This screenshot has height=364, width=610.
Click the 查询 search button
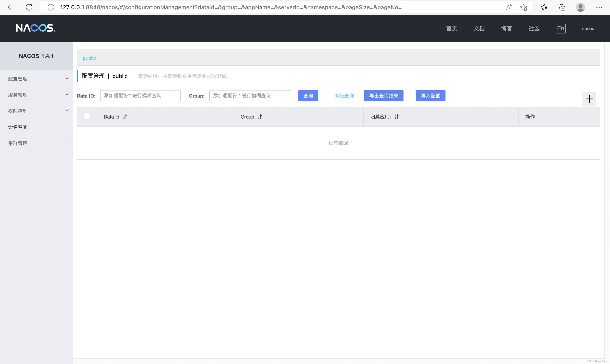click(308, 96)
